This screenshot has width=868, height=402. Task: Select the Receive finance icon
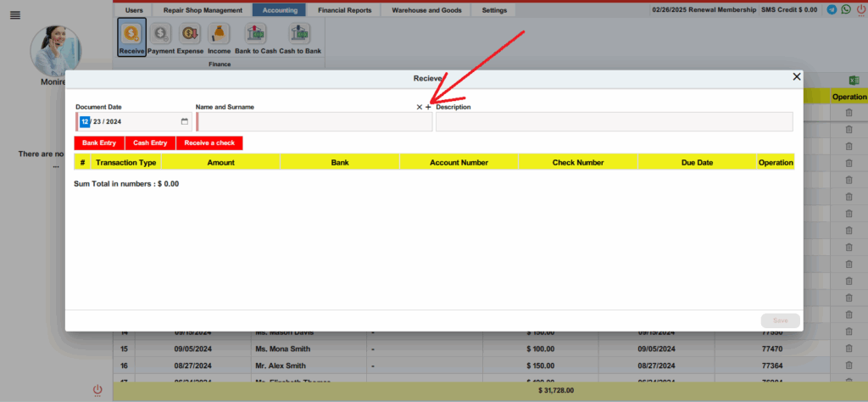pyautogui.click(x=131, y=37)
